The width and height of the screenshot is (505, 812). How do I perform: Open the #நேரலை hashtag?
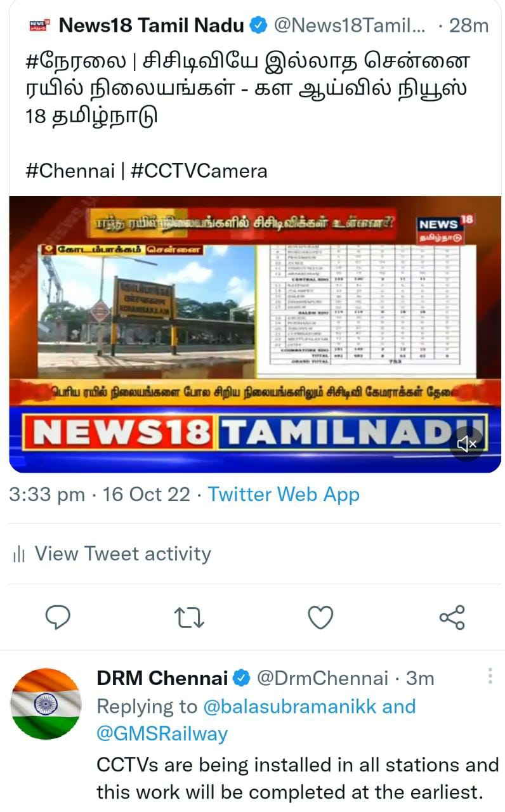tap(77, 62)
